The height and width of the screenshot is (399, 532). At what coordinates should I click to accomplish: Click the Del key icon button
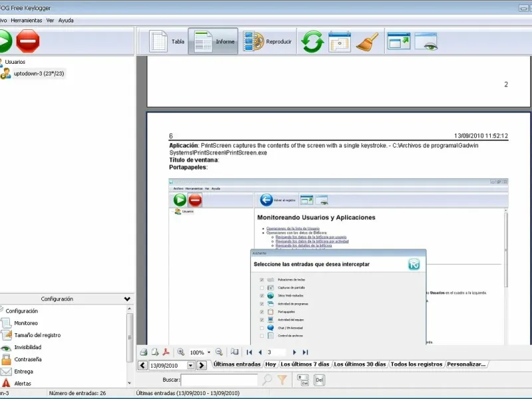pos(319,380)
